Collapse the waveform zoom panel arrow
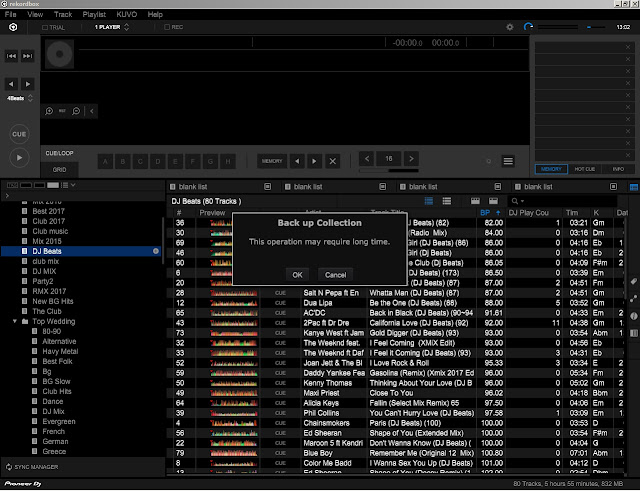 coord(92,111)
